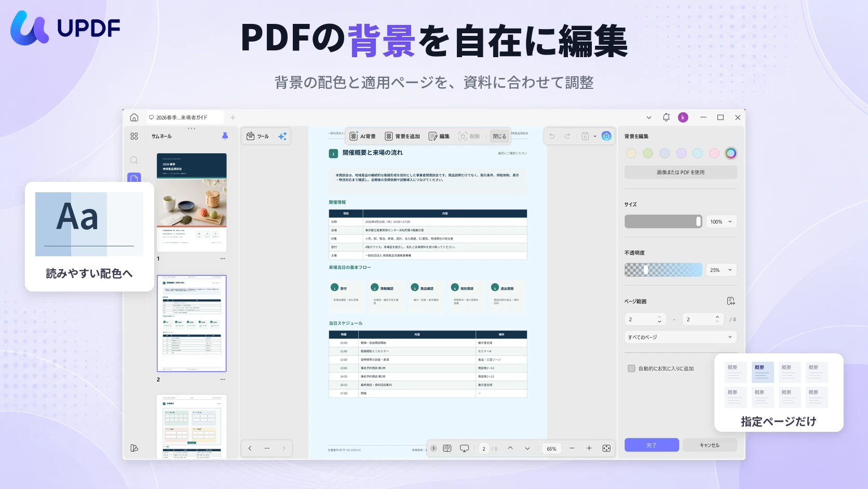Expand the save options arrow
This screenshot has width=868, height=489.
[595, 136]
